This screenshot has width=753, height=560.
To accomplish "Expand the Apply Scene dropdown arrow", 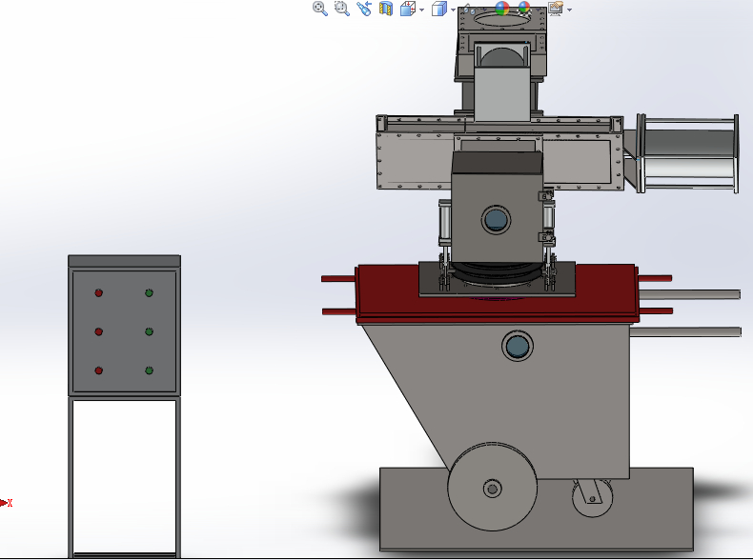I will (538, 10).
